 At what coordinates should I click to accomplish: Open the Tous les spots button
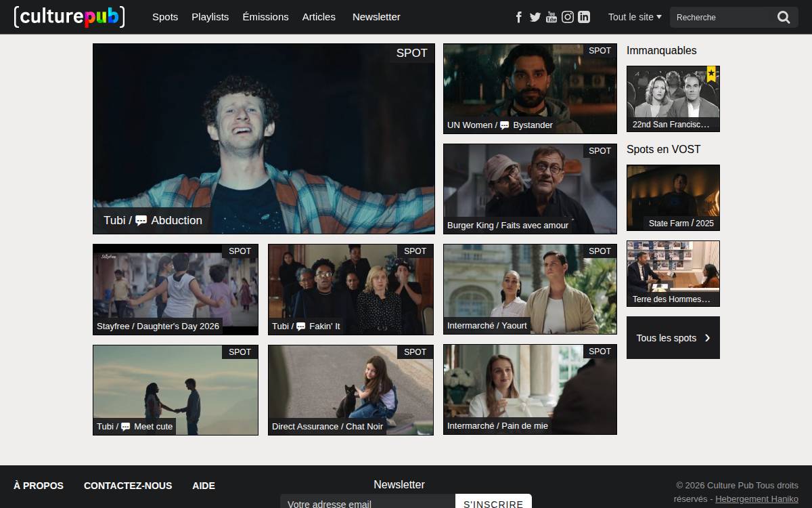(673, 338)
